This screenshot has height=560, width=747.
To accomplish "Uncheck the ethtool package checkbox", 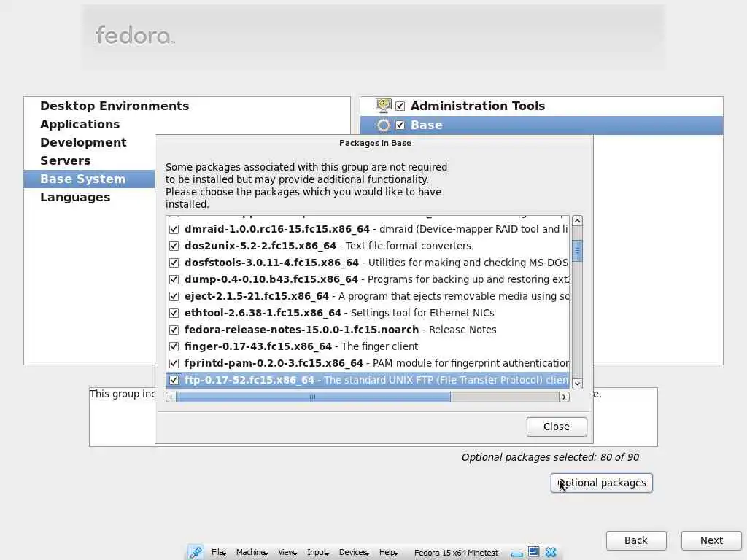I will (174, 313).
